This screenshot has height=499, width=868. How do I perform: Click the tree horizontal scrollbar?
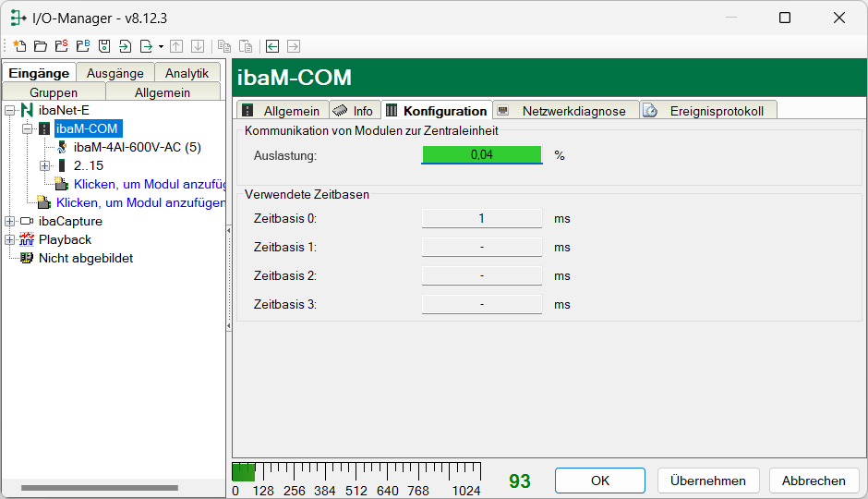100,488
